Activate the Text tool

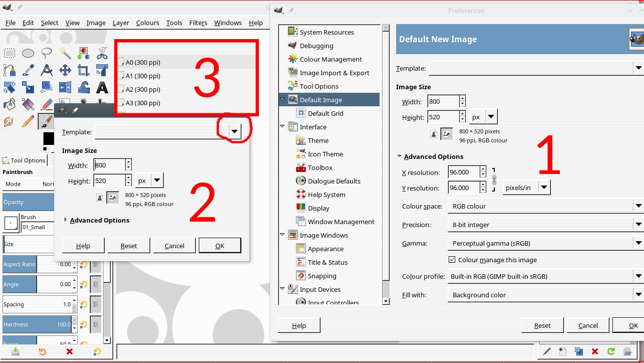(x=102, y=88)
